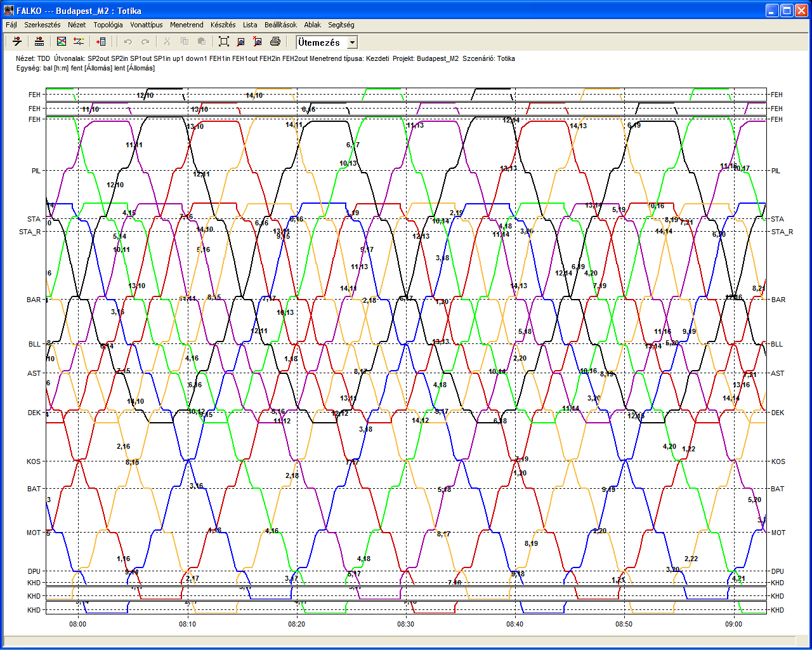
Task: Open the Szerkesztés menu
Action: tap(43, 25)
